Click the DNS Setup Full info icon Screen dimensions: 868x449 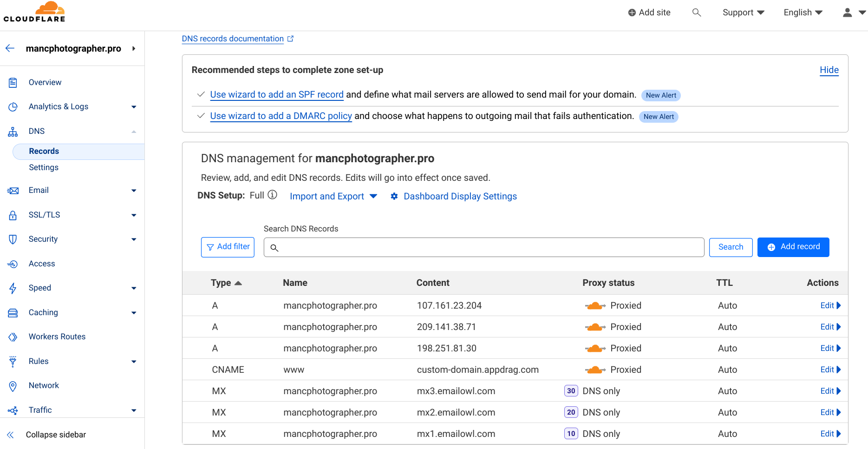tap(273, 195)
